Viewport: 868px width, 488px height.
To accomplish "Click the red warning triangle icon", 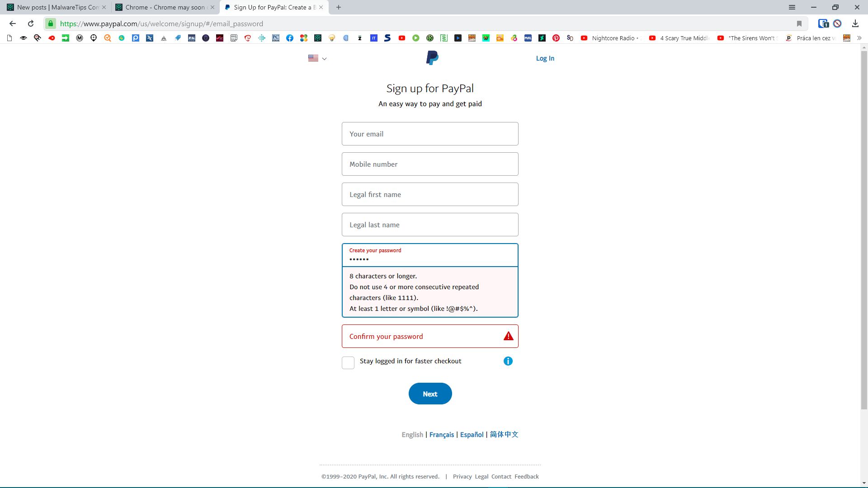I will pyautogui.click(x=509, y=336).
